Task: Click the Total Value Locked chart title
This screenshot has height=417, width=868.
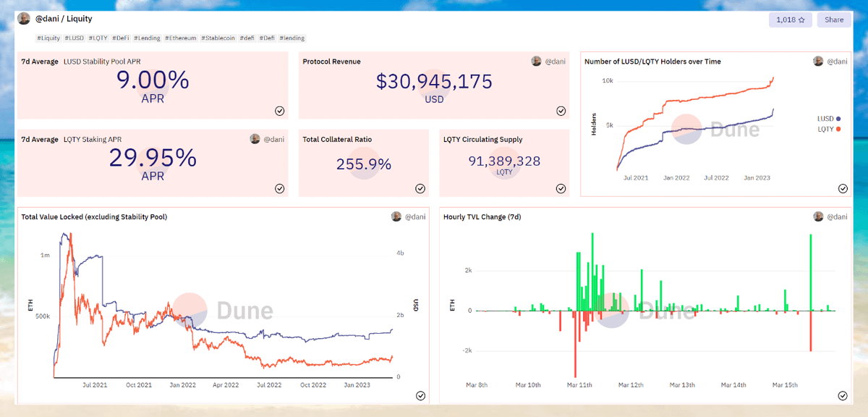Action: 94,216
